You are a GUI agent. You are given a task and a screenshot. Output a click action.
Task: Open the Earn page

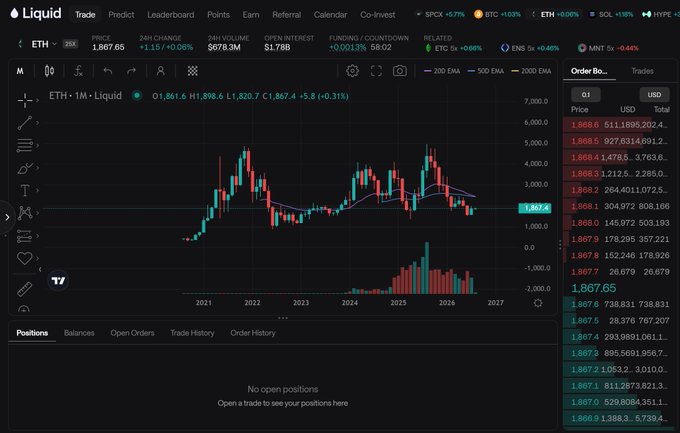[251, 14]
